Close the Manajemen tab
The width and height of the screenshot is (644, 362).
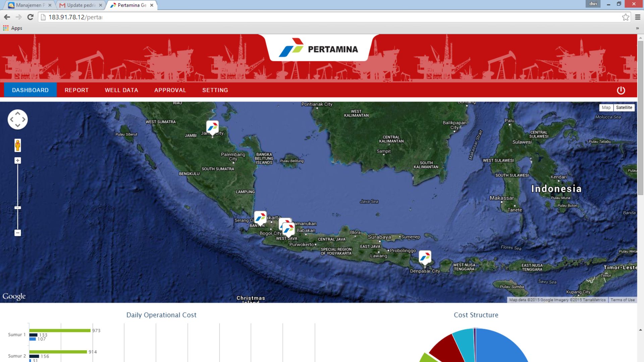[x=50, y=5]
